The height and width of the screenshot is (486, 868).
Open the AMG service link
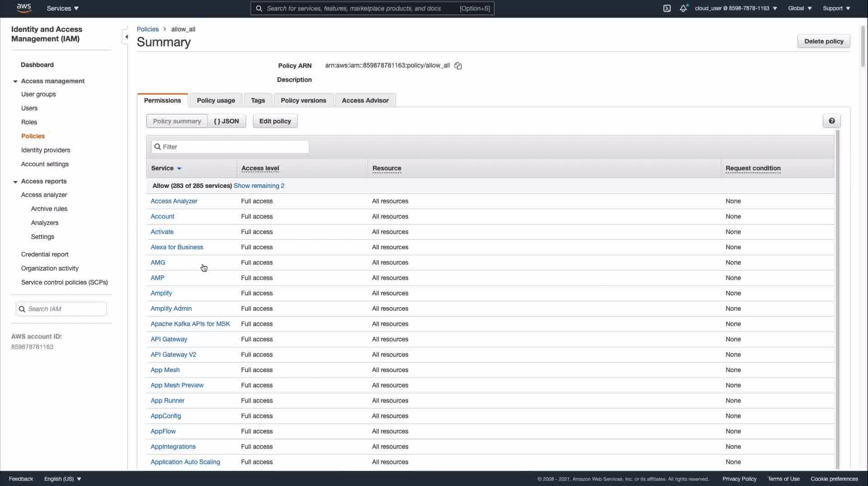coord(158,262)
